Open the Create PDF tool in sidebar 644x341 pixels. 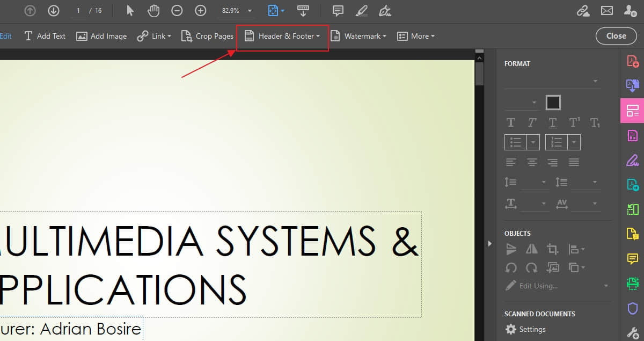pos(633,61)
